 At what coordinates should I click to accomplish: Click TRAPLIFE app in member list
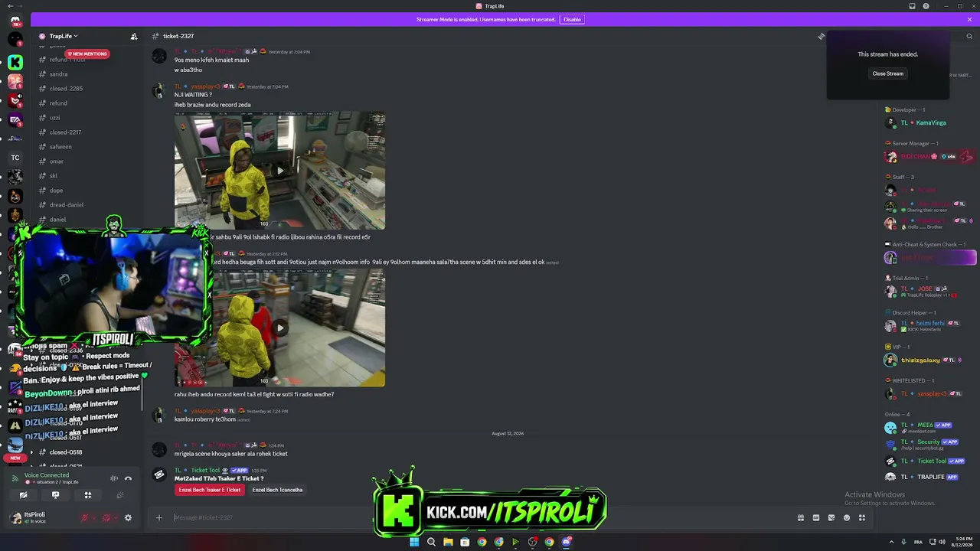click(929, 477)
